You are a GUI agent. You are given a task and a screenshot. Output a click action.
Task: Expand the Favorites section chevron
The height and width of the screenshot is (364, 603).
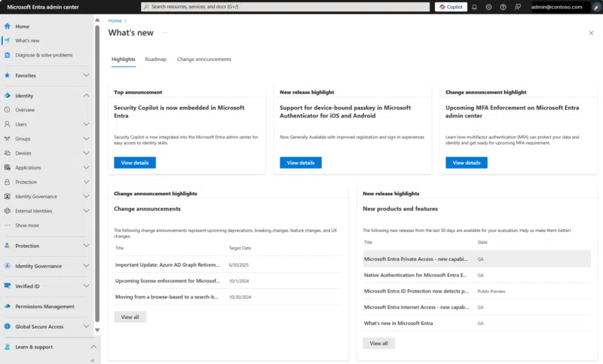click(x=86, y=75)
